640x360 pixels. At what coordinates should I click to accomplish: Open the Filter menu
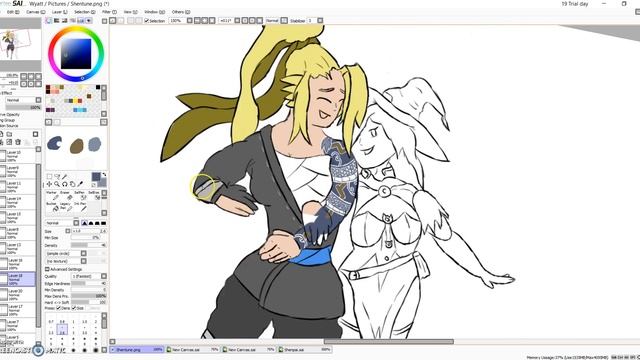(109, 12)
